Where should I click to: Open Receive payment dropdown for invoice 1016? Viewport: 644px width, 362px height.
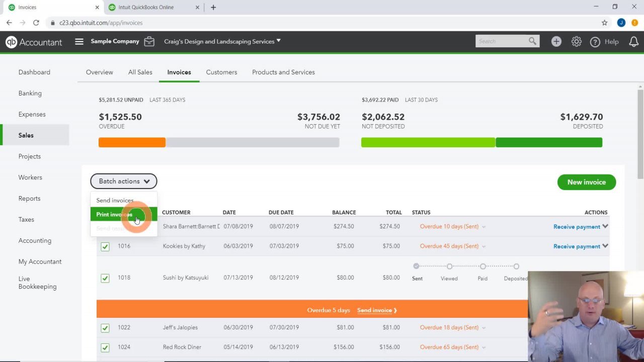(x=605, y=246)
